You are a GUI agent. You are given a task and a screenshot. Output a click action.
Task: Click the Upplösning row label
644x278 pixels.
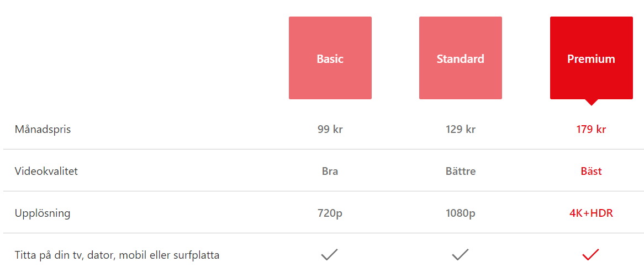[43, 213]
